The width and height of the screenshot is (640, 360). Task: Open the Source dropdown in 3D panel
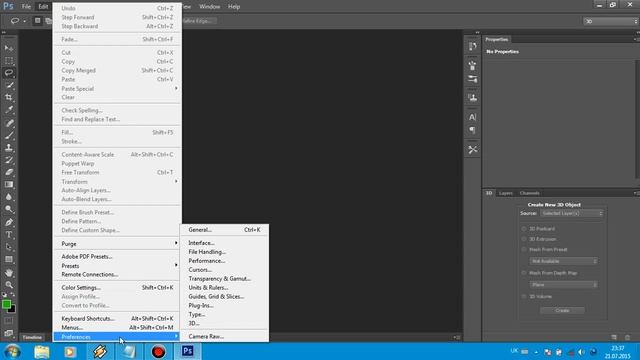pyautogui.click(x=571, y=213)
